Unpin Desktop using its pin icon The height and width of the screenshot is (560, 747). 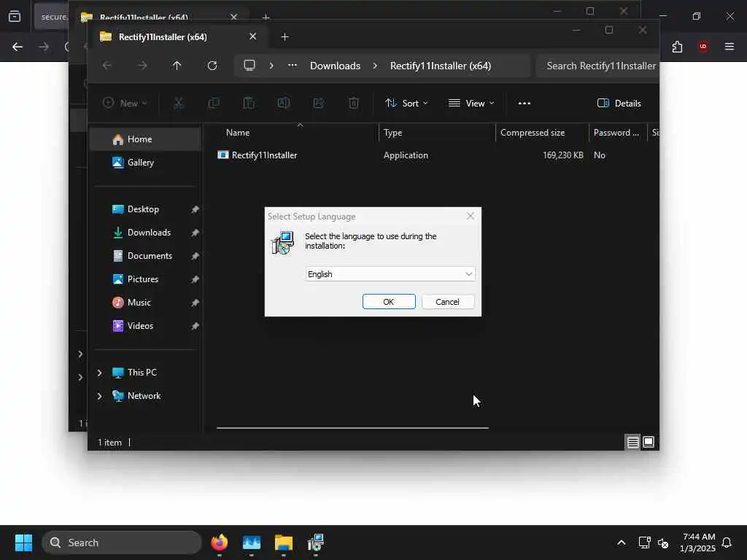click(x=195, y=209)
